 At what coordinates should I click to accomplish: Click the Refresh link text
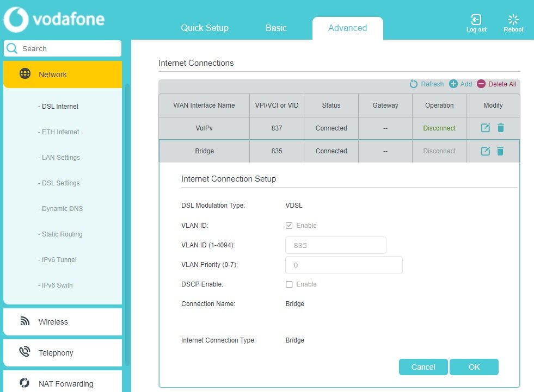coord(433,84)
